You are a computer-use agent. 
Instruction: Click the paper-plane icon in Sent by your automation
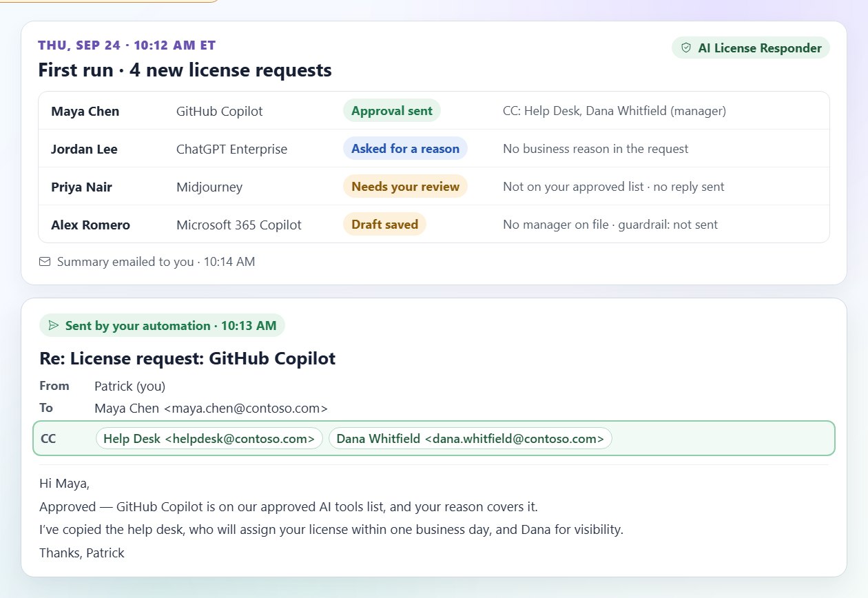pos(54,325)
